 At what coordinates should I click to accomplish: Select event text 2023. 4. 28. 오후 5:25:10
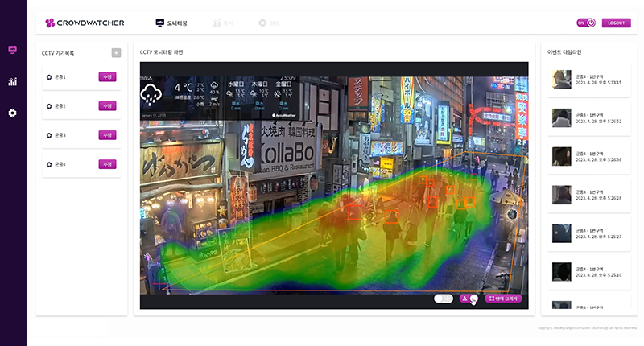(x=598, y=275)
